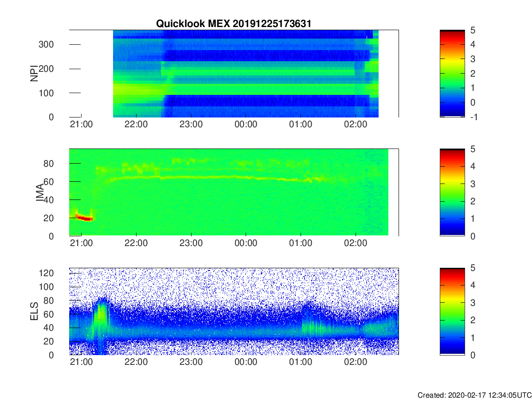Select the IMA y-axis label
The height and width of the screenshot is (399, 532).
(x=40, y=192)
